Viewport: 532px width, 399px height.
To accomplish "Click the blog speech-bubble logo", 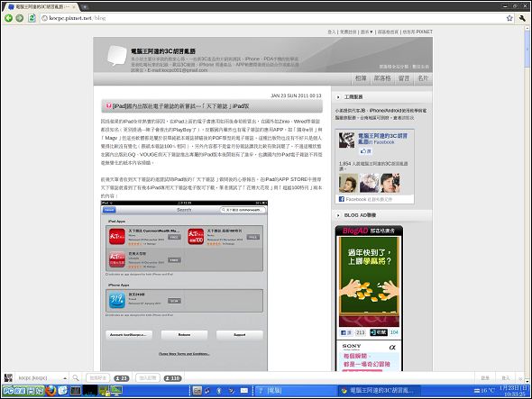I will 116,55.
